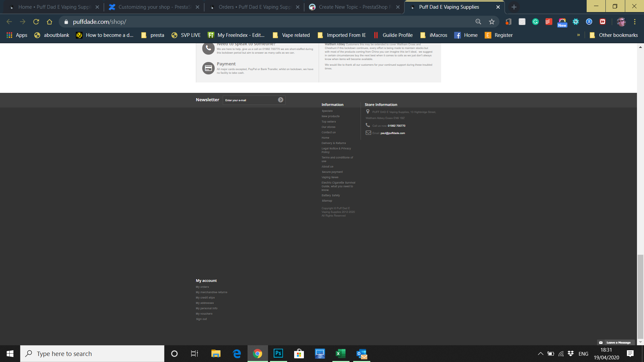
Task: Click paul@puffdade.com email link
Action: click(392, 133)
